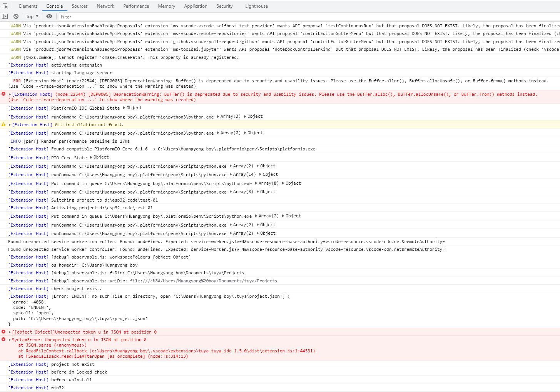560x392 pixels.
Task: Click 'check project exist.' log line
Action: [x=77, y=289]
